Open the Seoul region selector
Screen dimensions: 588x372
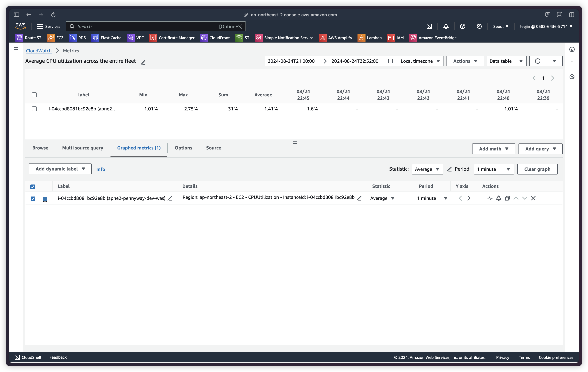tap(500, 26)
